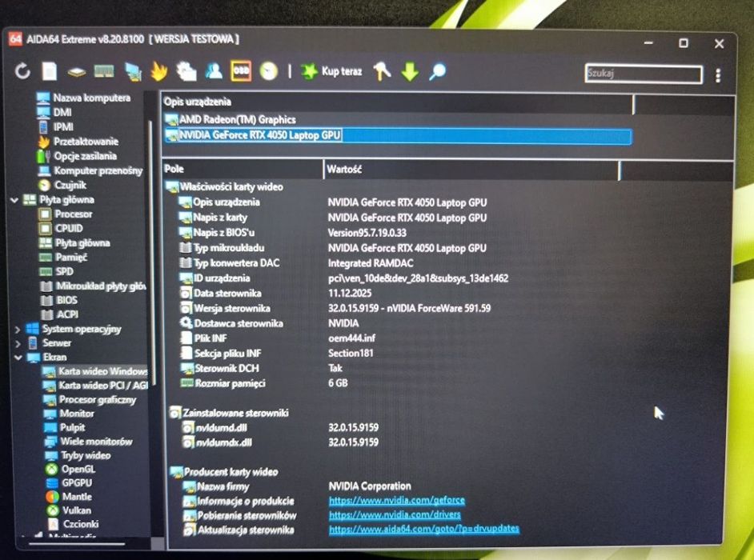This screenshot has height=560, width=754.
Task: Open Opcje zasilania tree item
Action: coord(77,156)
